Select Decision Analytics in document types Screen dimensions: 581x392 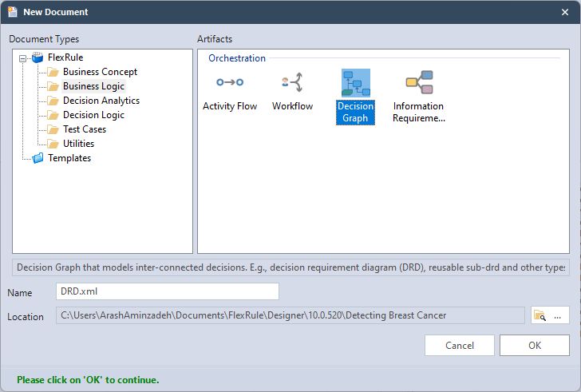[x=101, y=101]
